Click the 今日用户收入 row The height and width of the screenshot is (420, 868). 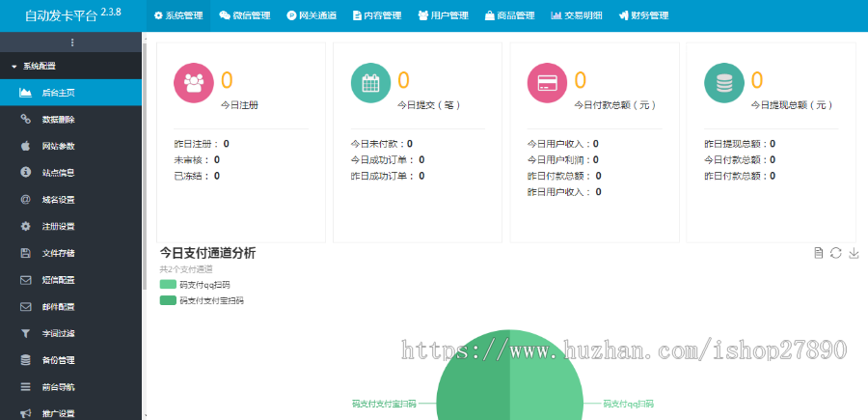point(562,144)
